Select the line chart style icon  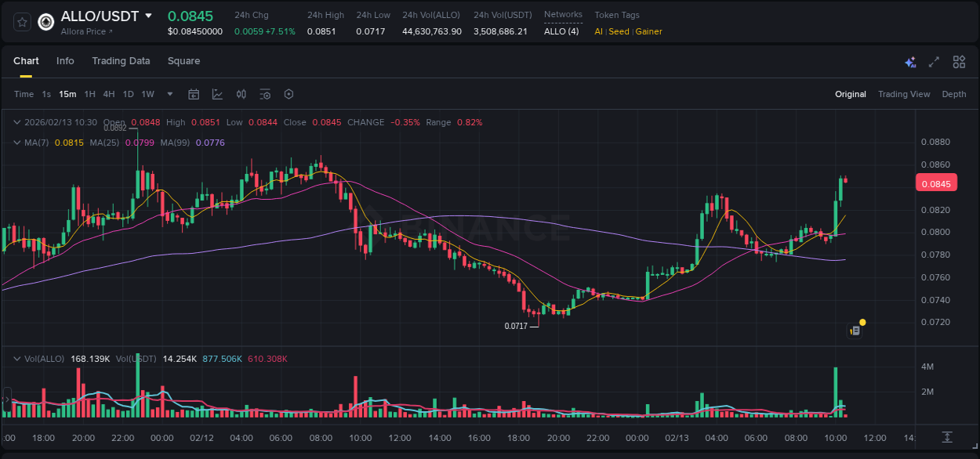pyautogui.click(x=216, y=94)
